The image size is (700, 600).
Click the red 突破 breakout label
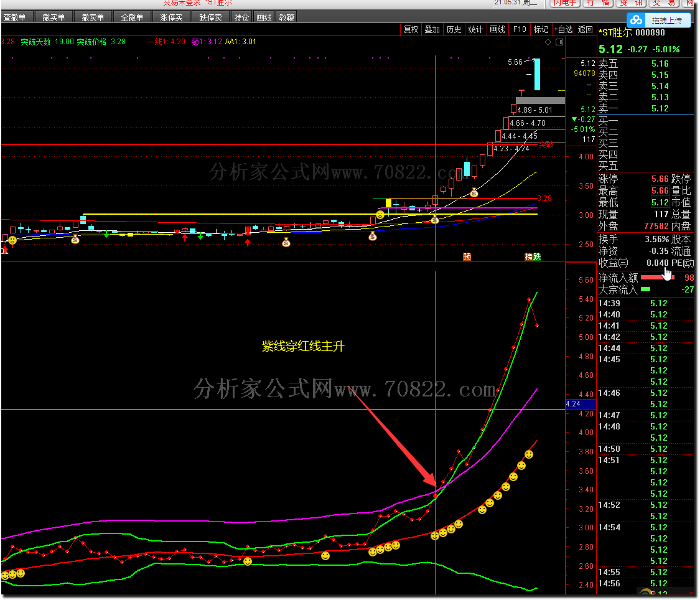pyautogui.click(x=546, y=144)
